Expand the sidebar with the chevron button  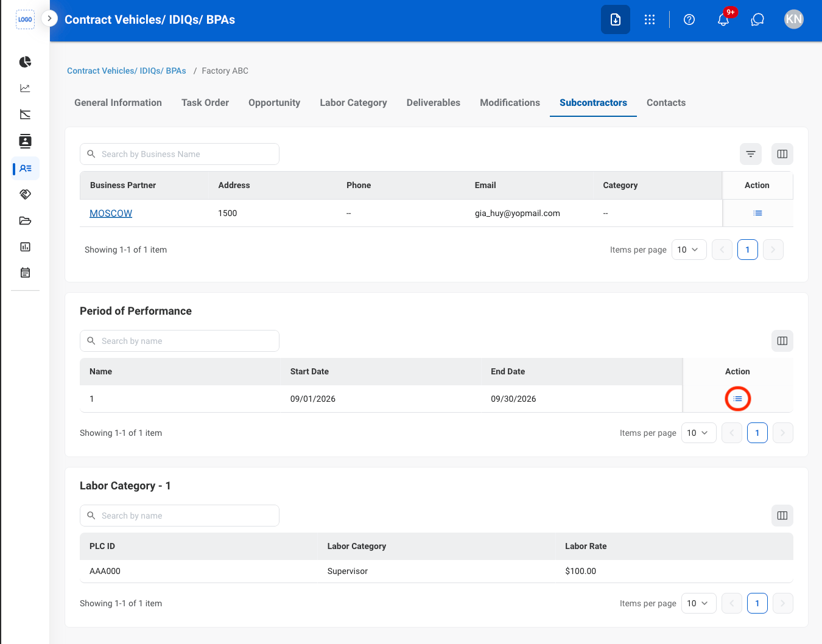49,18
